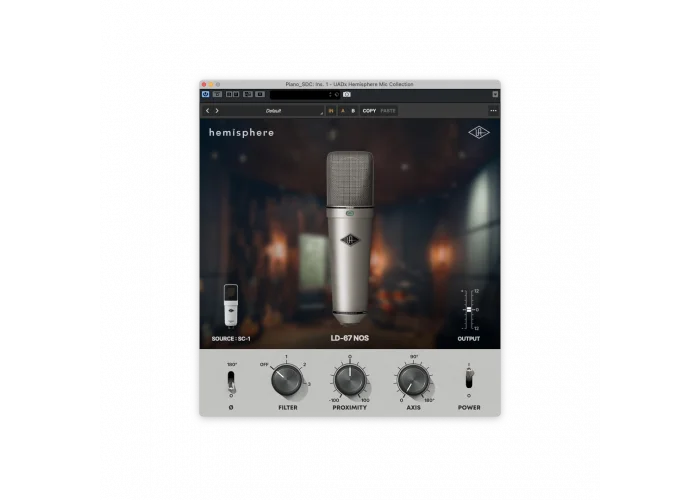Click the PASTE button
Screen dimensions: 700x500
pos(388,111)
